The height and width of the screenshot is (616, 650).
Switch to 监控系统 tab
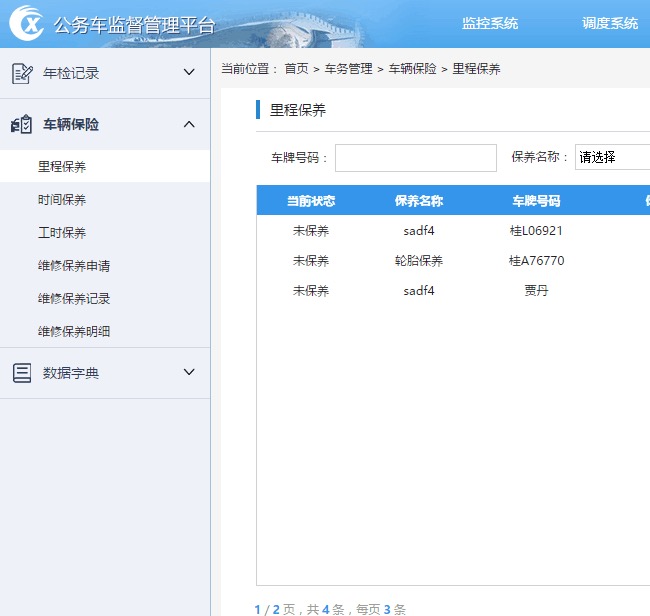tap(490, 24)
